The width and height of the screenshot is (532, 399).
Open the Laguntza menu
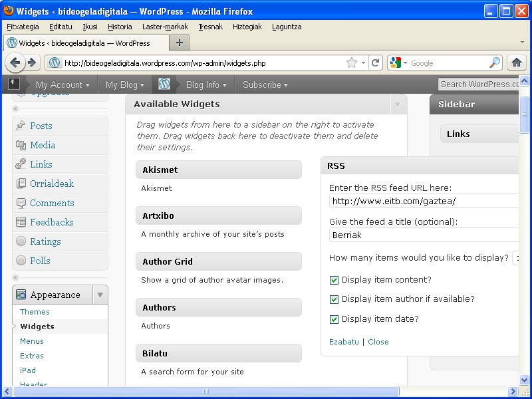coord(287,27)
